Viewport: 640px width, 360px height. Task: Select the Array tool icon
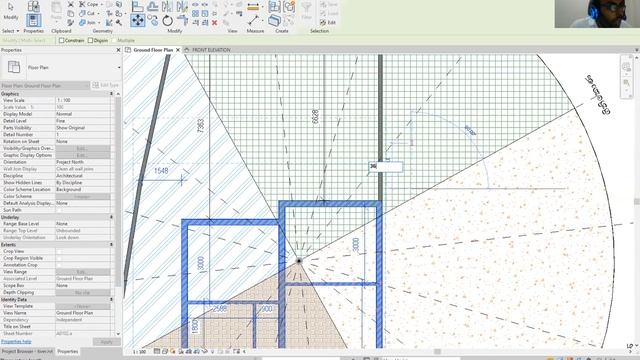(196, 13)
